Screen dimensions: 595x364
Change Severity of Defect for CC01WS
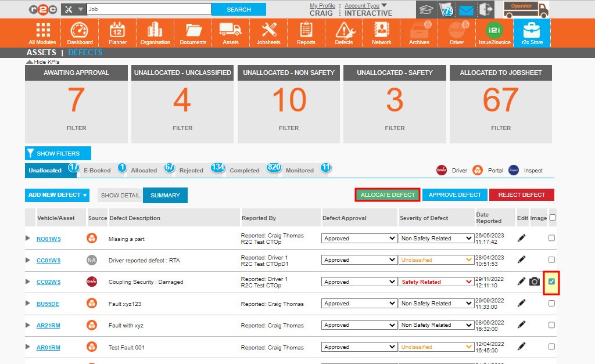[436, 260]
